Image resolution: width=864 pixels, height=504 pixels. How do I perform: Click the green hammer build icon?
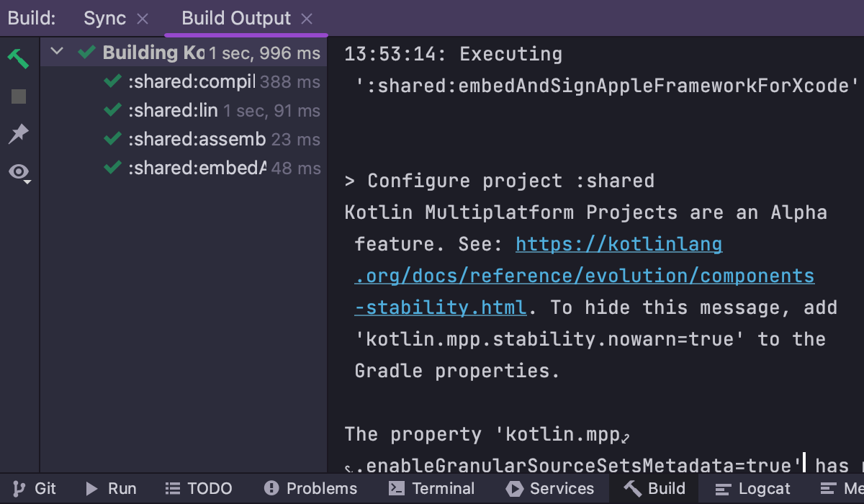click(18, 58)
